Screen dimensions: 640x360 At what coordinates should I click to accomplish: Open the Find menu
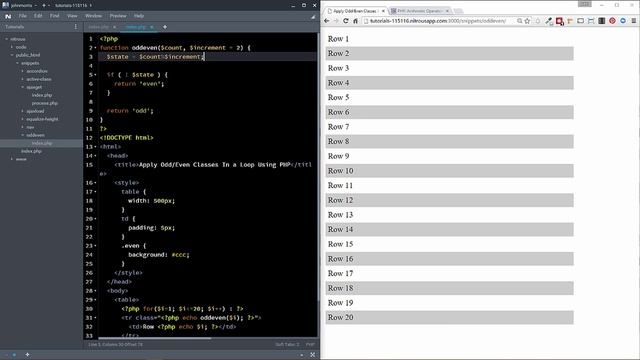tap(55, 16)
